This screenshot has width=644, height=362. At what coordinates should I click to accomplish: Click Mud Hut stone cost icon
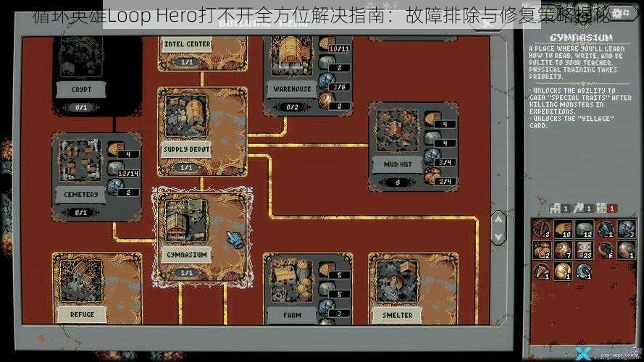click(x=432, y=138)
